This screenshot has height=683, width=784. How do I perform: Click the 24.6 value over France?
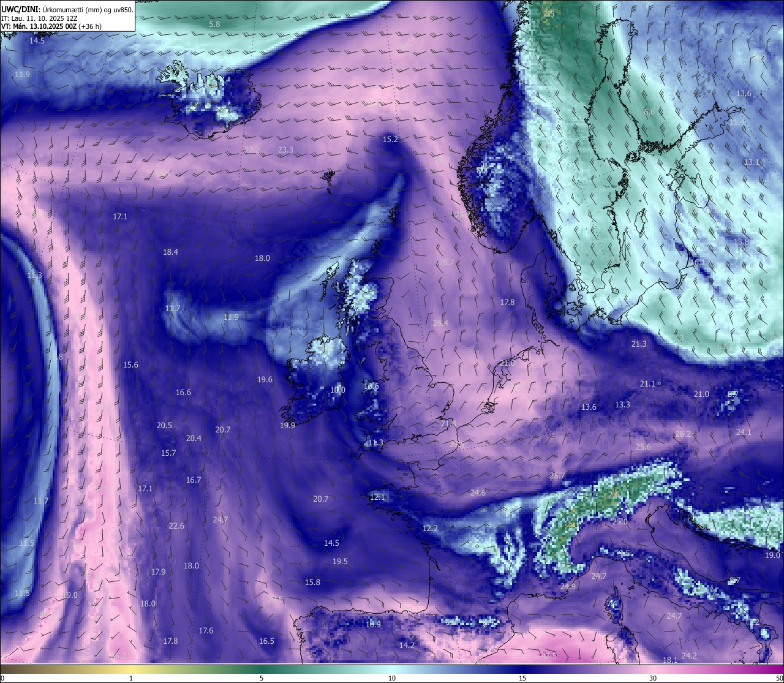[x=478, y=492]
